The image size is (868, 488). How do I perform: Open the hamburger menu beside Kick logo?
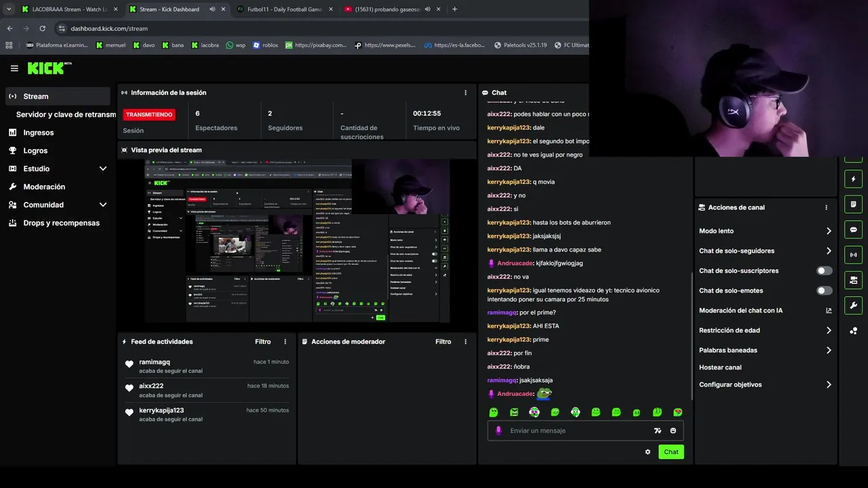click(14, 68)
